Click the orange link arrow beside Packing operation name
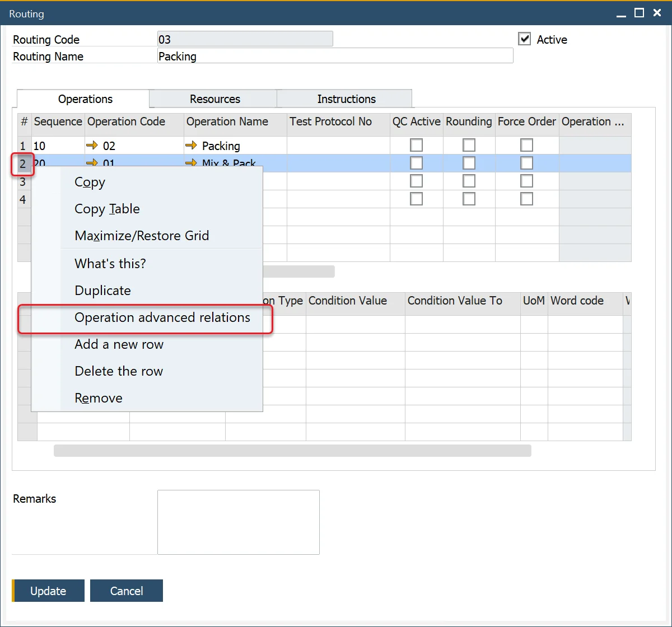 pos(191,146)
